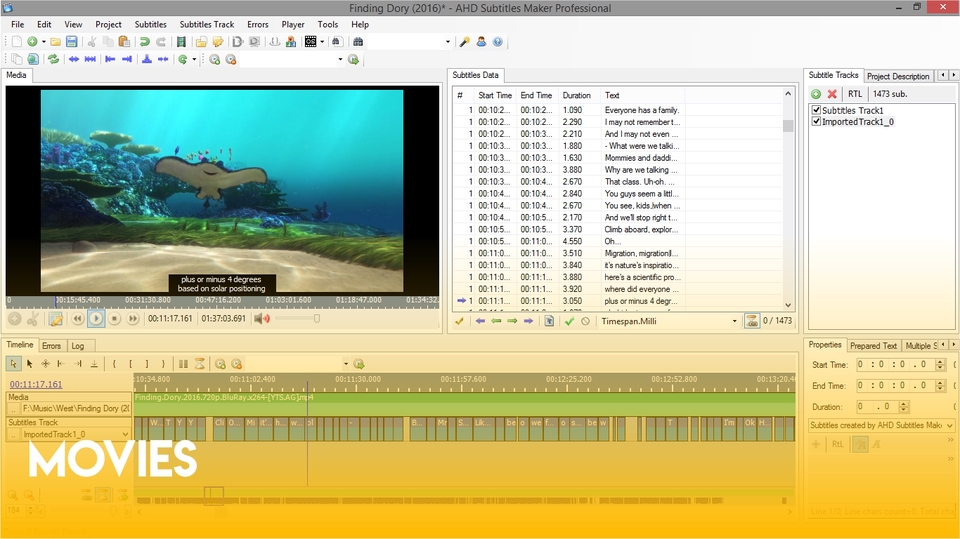Undo the last action with the green arrow
Screen dimensions: 960x539
pos(144,42)
